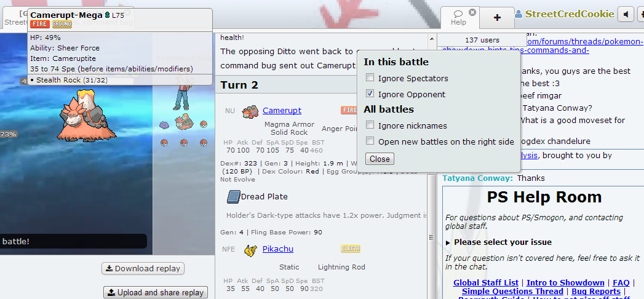Open the Simple Questions Thread link

tap(513, 291)
